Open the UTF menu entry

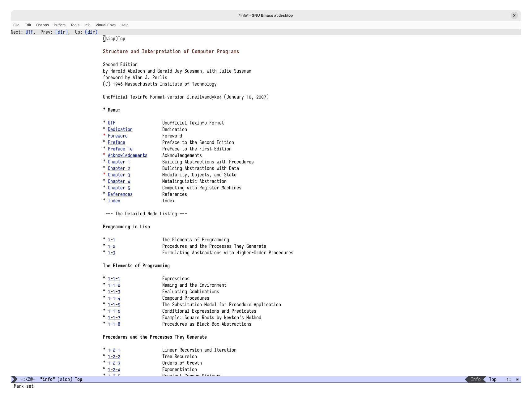click(x=111, y=123)
